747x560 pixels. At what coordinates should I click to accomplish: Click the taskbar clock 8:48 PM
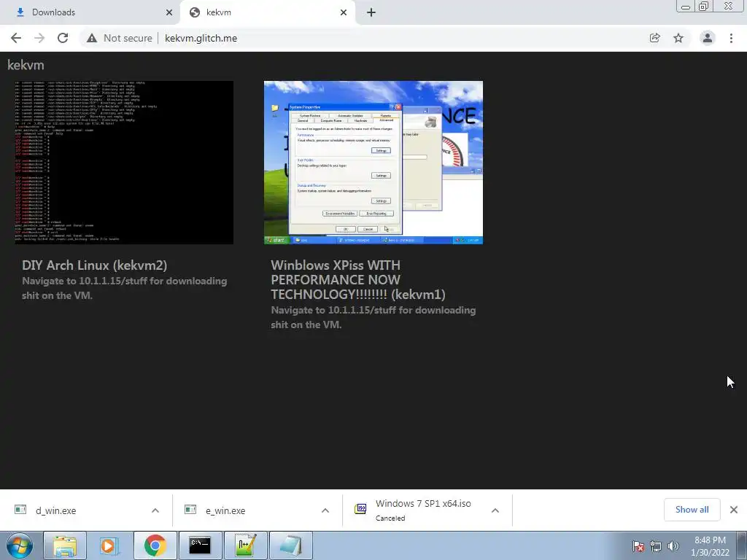[x=710, y=546]
